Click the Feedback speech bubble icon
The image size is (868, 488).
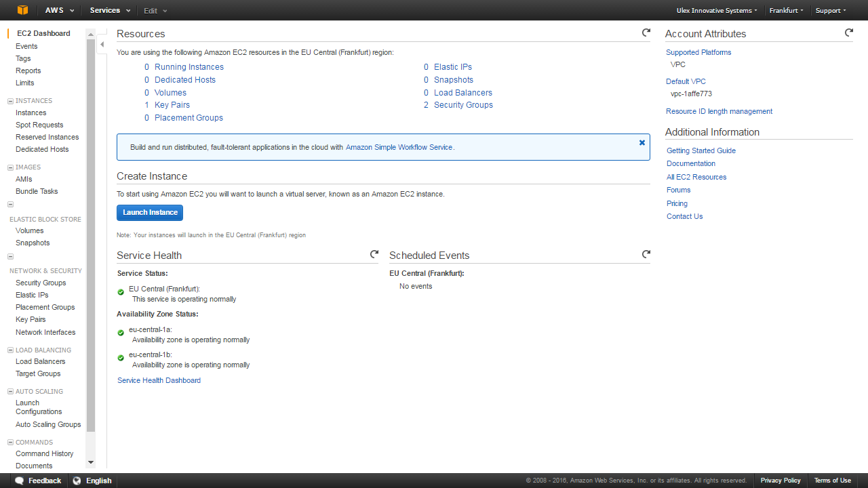[20, 481]
